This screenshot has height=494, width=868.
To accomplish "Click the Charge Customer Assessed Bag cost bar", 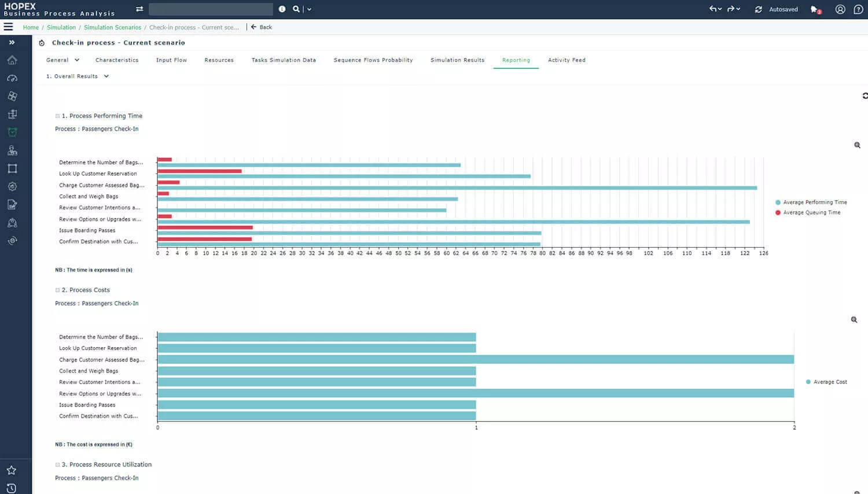I will 476,360.
